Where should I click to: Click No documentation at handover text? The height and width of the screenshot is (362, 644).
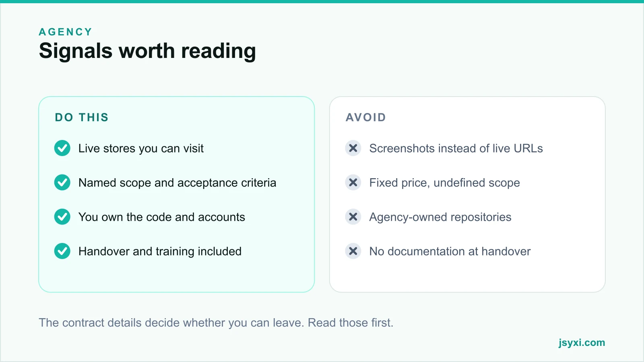(x=450, y=251)
